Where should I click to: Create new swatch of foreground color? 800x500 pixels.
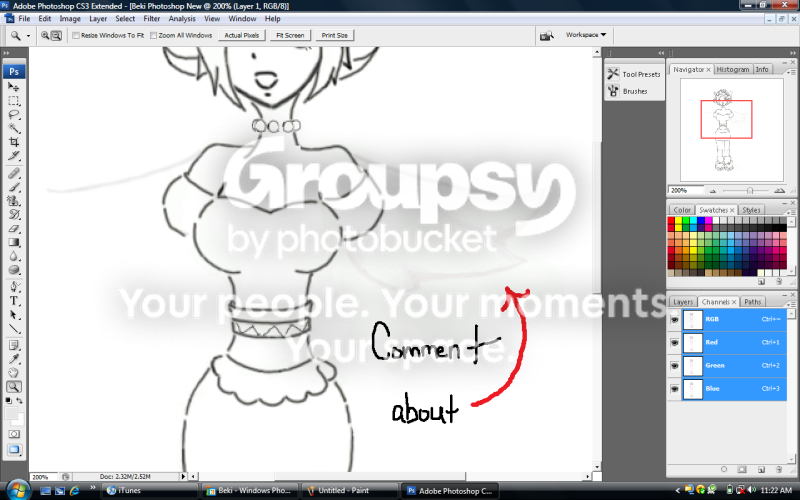click(x=761, y=281)
